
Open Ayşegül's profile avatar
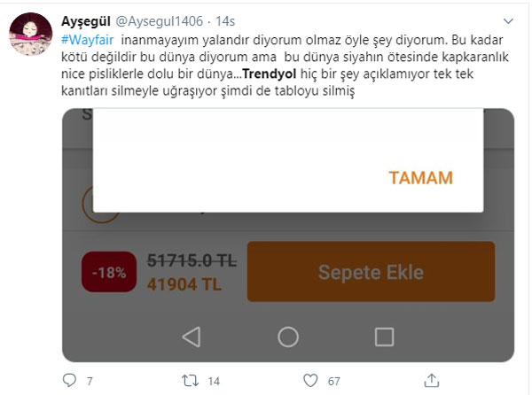[30, 34]
